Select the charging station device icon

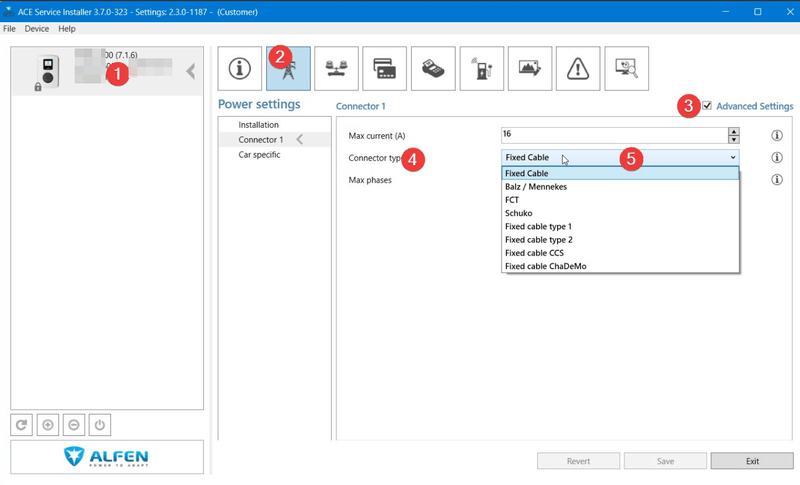coord(47,71)
